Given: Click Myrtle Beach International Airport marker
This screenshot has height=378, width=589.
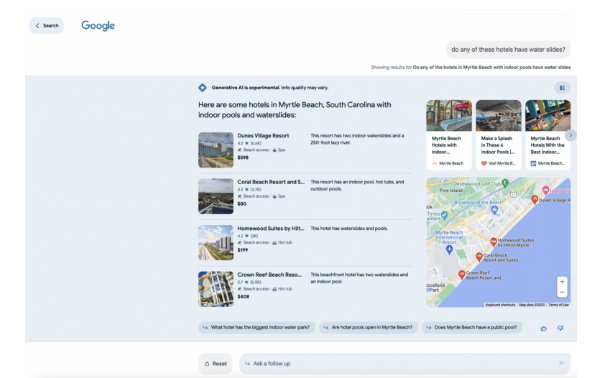Looking at the screenshot, I should point(449,249).
